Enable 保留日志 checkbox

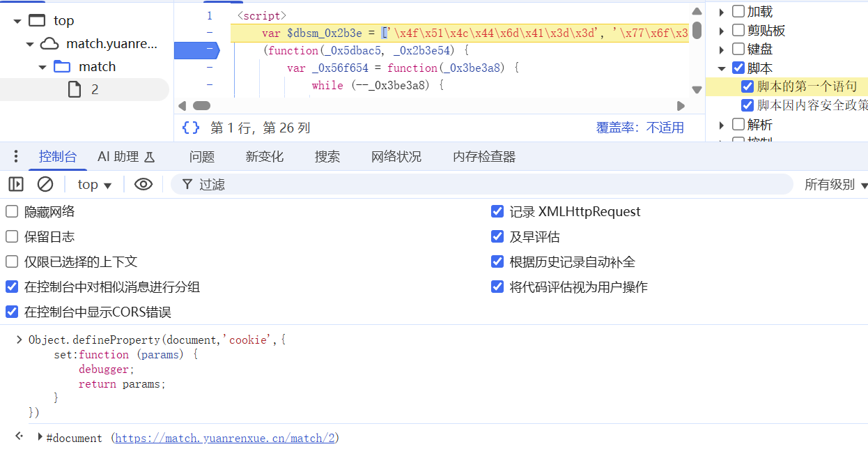(12, 236)
